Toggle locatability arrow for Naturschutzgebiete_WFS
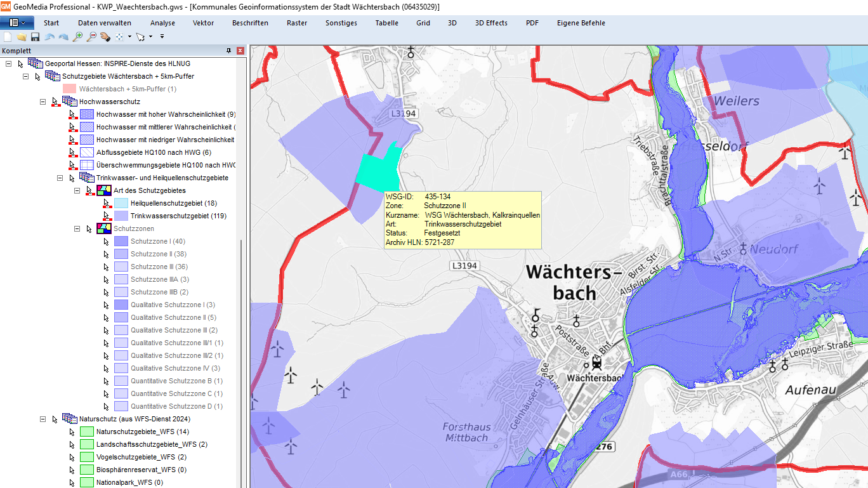 point(72,432)
